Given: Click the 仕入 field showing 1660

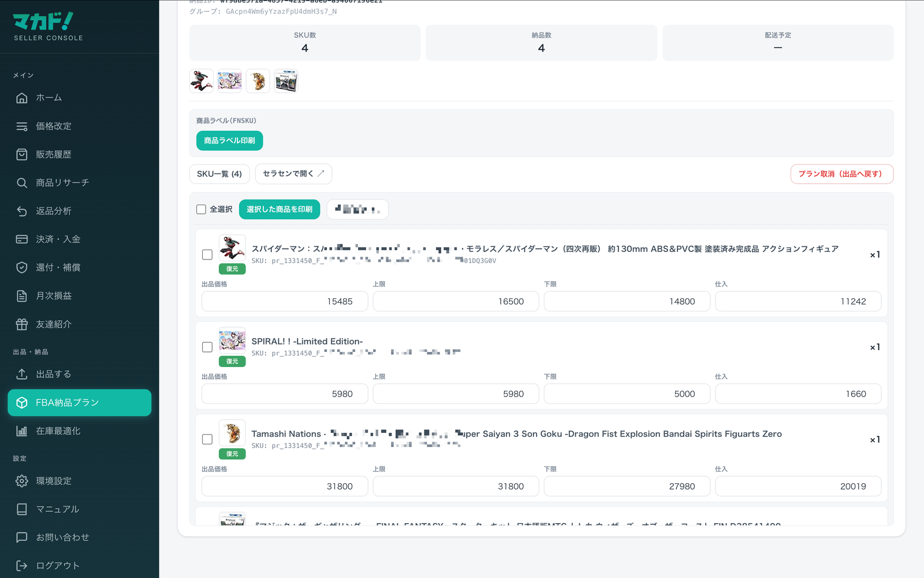Looking at the screenshot, I should [798, 394].
